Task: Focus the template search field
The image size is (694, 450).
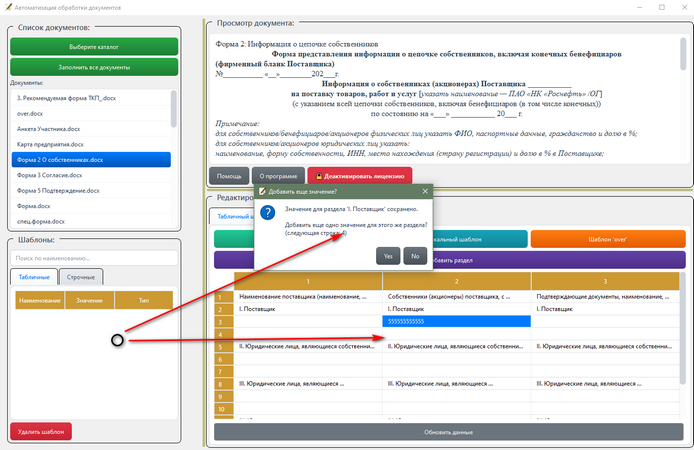Action: click(x=94, y=258)
